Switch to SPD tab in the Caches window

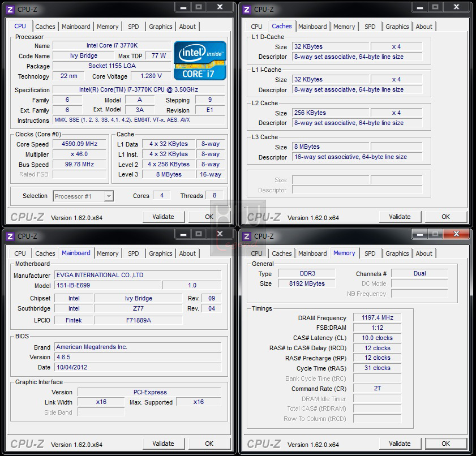point(370,27)
